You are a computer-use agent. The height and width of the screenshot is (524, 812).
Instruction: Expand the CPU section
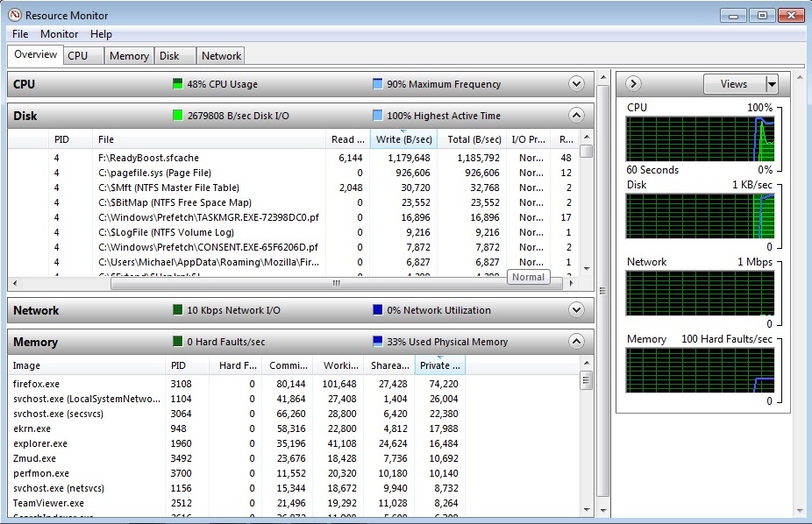(x=576, y=84)
